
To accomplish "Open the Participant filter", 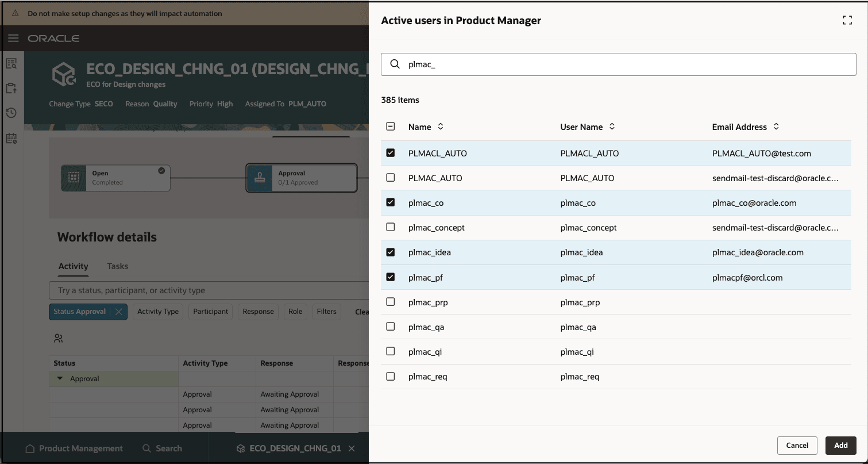I will click(211, 312).
